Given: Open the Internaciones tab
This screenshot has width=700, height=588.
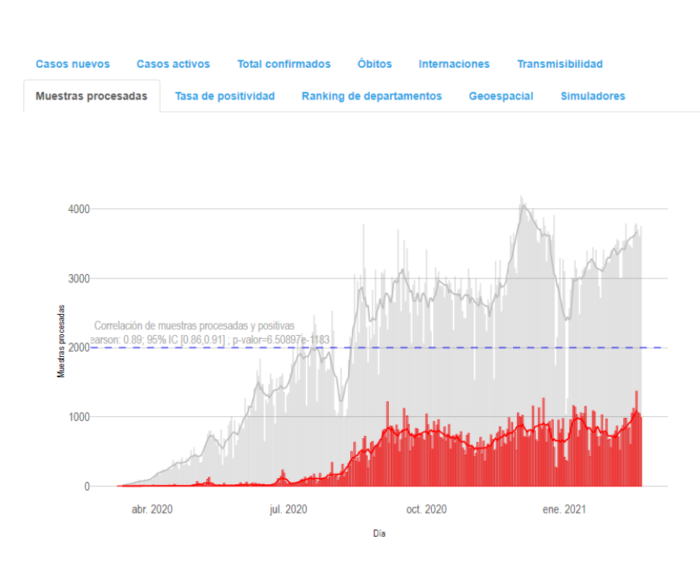Looking at the screenshot, I should (x=454, y=64).
